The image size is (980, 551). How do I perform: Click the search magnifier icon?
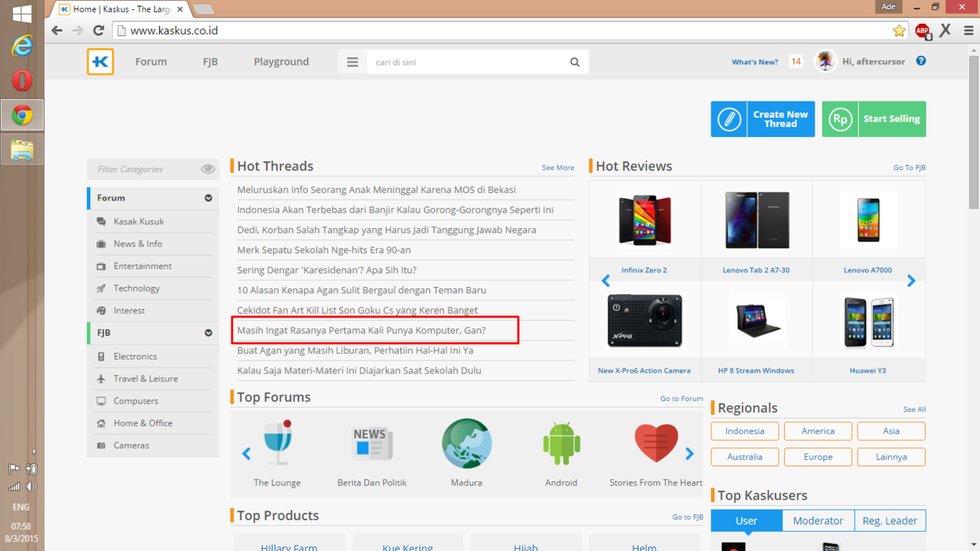(575, 63)
